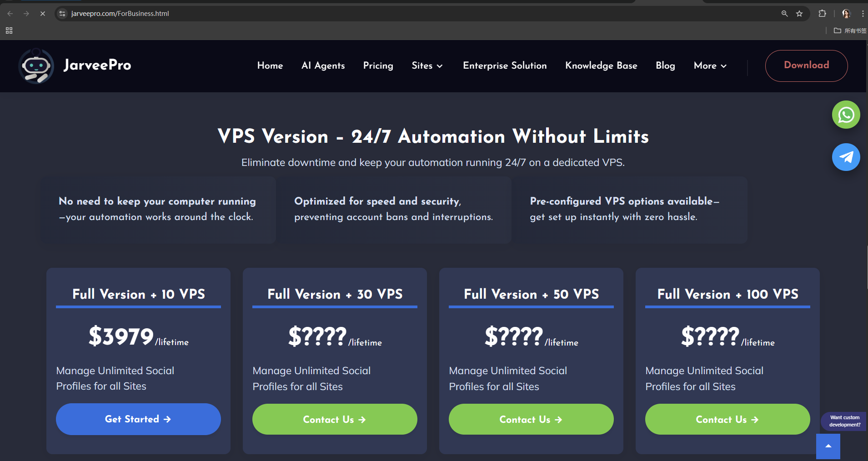
Task: Click Contact Us on 30 VPS plan
Action: point(335,419)
